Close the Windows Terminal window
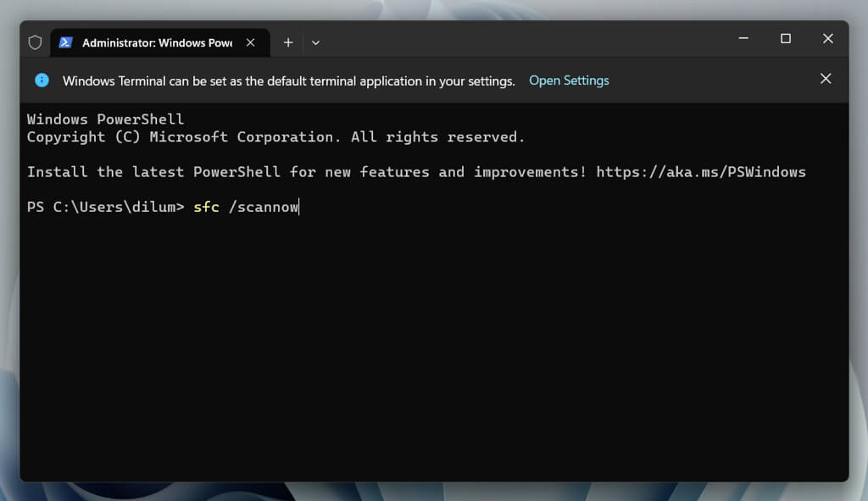 coord(828,39)
